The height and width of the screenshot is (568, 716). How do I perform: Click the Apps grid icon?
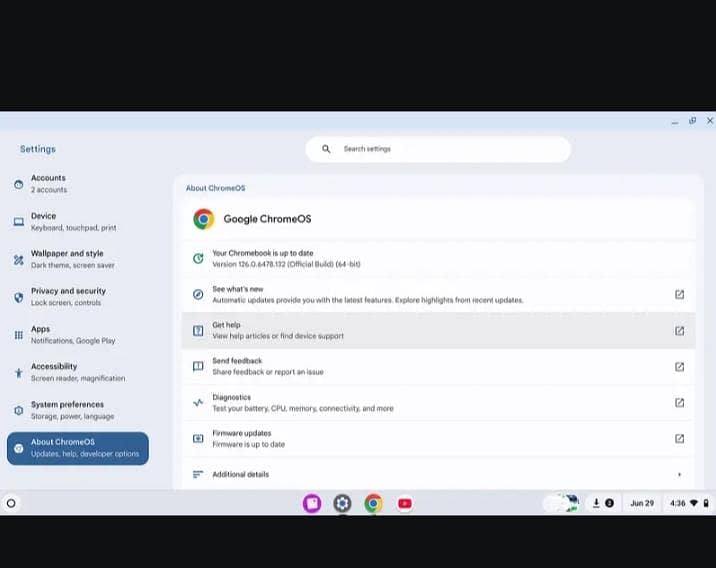tap(18, 335)
